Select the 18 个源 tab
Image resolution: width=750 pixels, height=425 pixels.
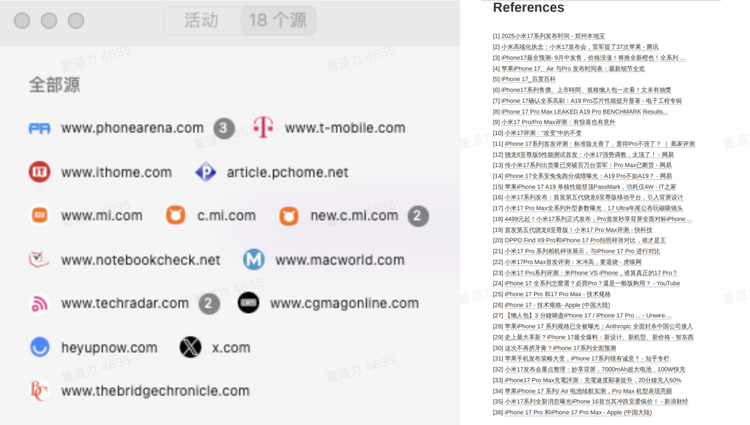pos(278,20)
